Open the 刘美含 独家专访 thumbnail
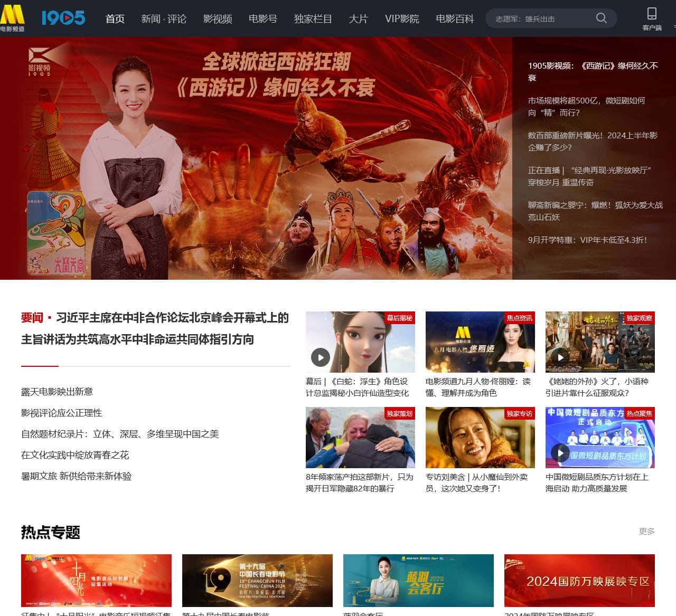Image resolution: width=676 pixels, height=616 pixels. point(480,437)
